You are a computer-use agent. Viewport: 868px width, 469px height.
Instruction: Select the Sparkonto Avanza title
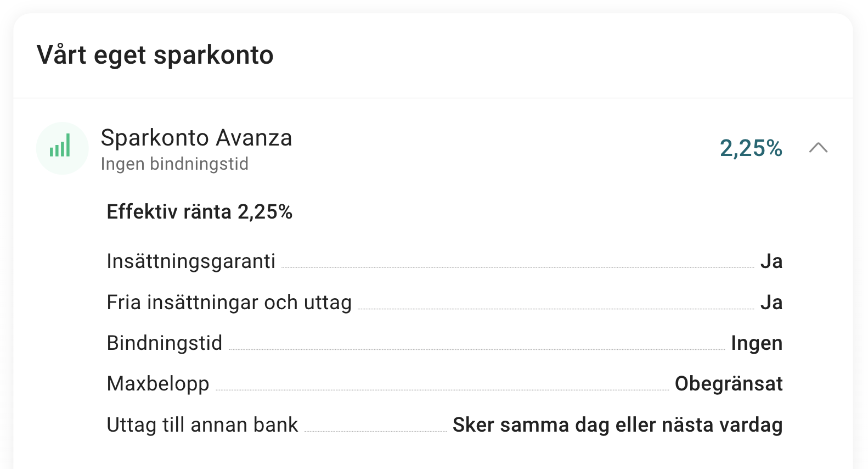coord(196,138)
